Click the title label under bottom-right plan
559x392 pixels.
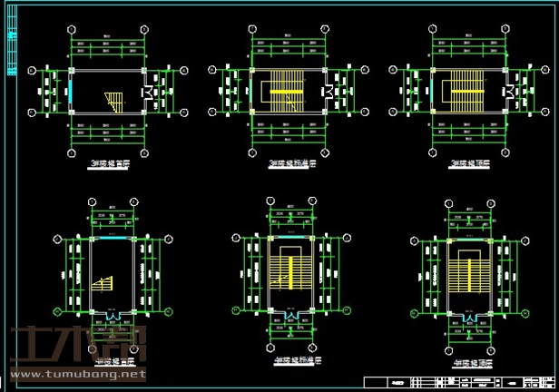click(x=471, y=359)
